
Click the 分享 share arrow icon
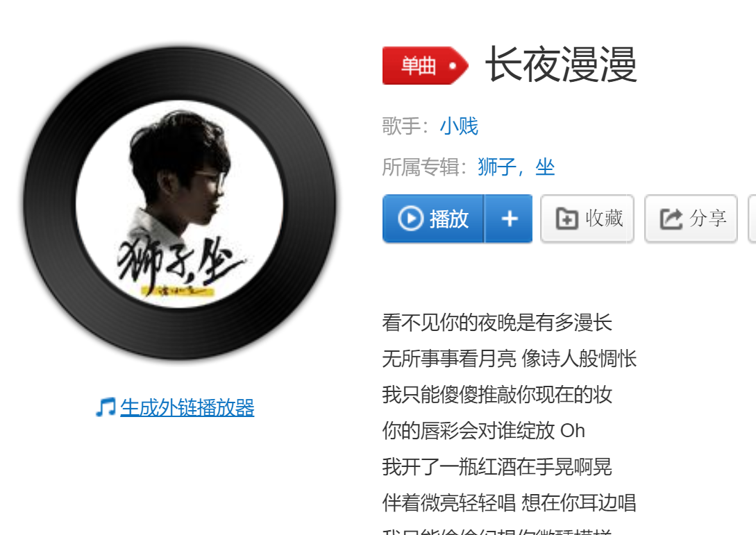point(671,219)
